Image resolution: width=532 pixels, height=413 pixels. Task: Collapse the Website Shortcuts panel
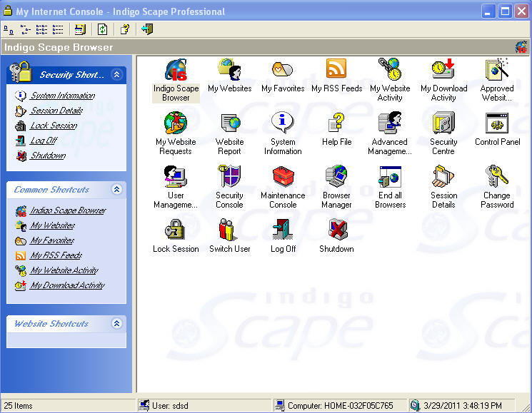(116, 324)
